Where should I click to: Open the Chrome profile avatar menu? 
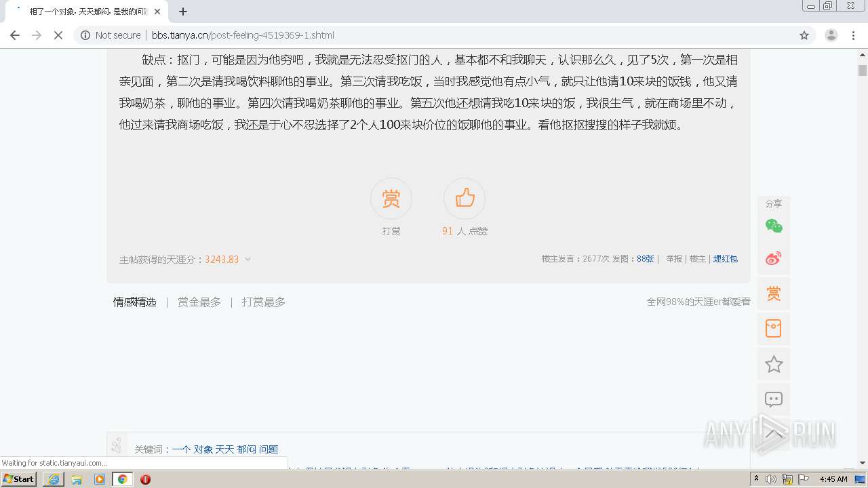click(831, 35)
